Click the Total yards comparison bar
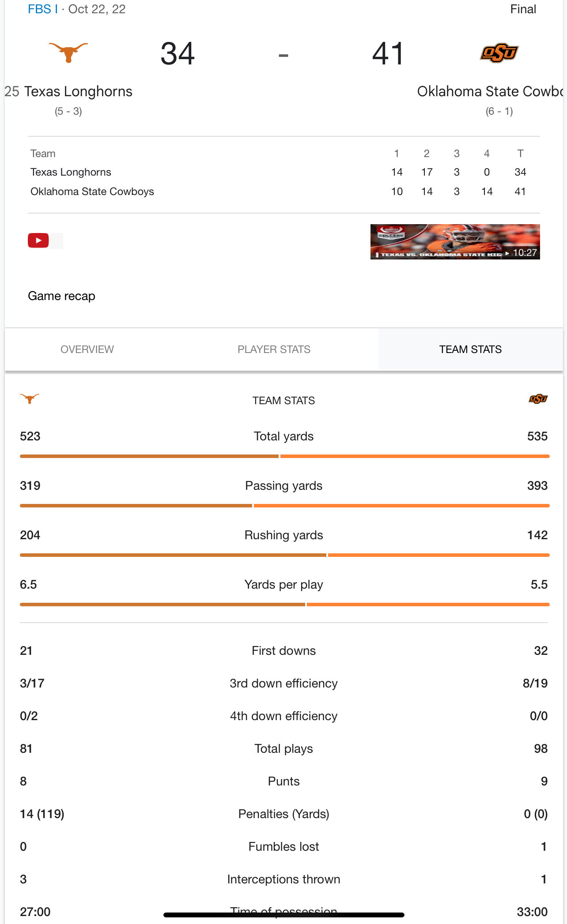The image size is (567, 924). 284,456
